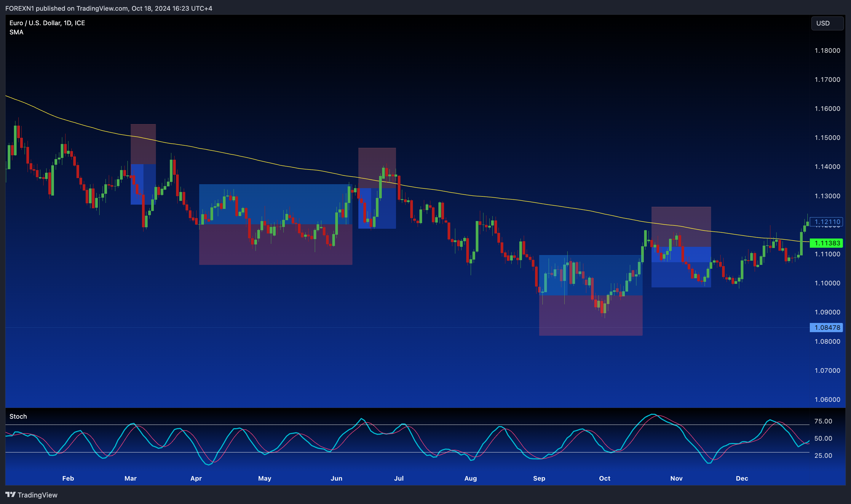This screenshot has width=851, height=504.
Task: Click the Jun label on time axis
Action: point(336,478)
